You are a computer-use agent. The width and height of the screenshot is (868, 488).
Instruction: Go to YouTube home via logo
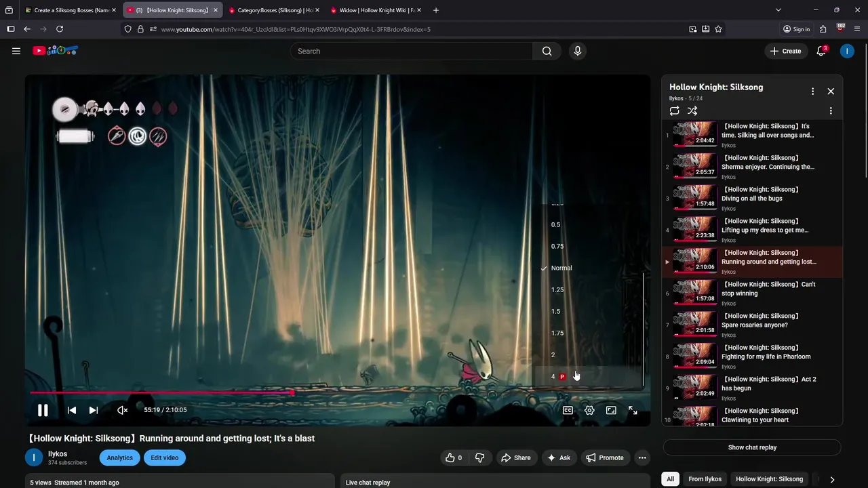(55, 51)
